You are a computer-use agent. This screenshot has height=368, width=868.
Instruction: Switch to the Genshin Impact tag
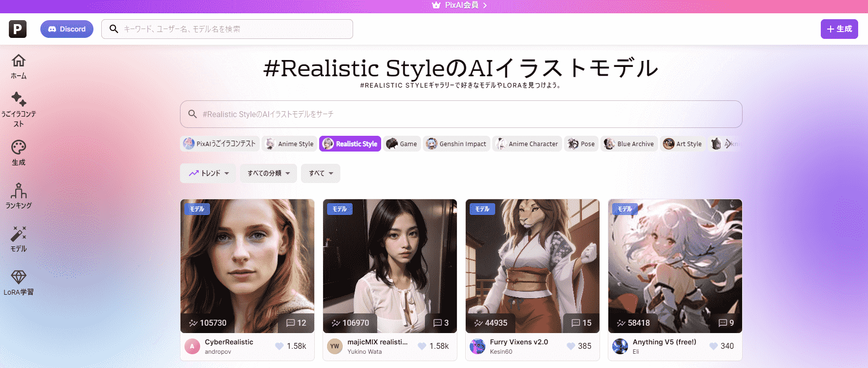click(x=456, y=144)
